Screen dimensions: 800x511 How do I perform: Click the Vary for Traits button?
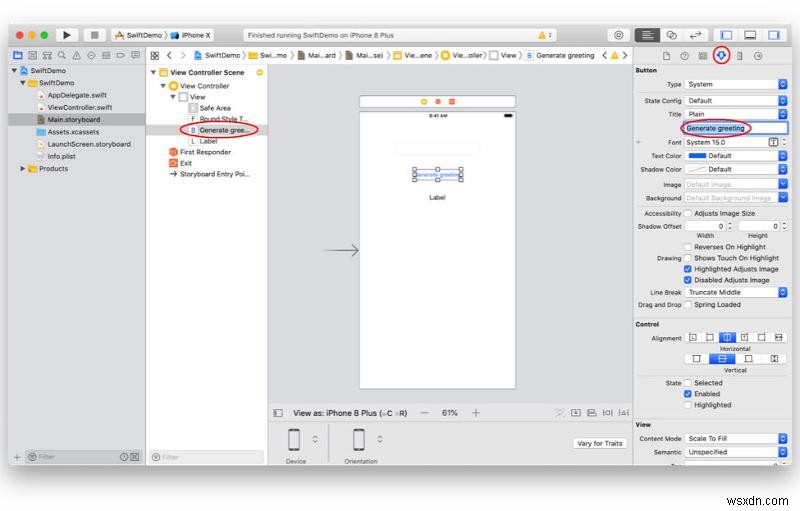(x=599, y=443)
